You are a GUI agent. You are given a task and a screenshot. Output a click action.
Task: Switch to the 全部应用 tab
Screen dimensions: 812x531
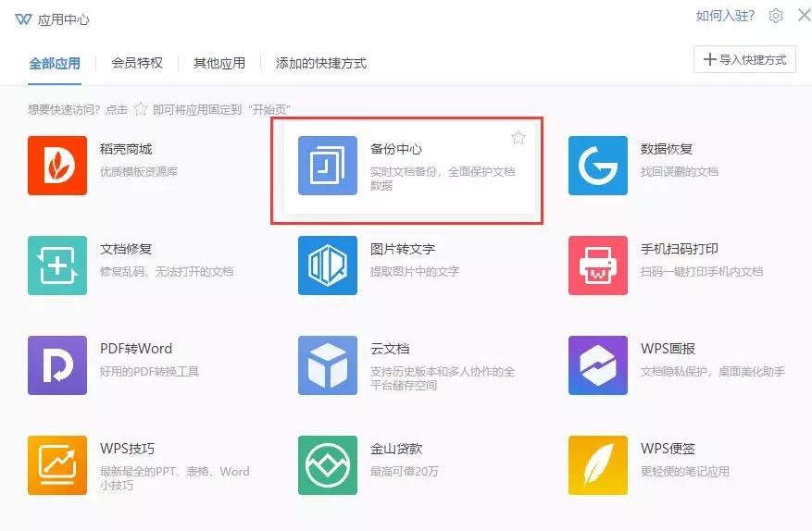[x=55, y=63]
